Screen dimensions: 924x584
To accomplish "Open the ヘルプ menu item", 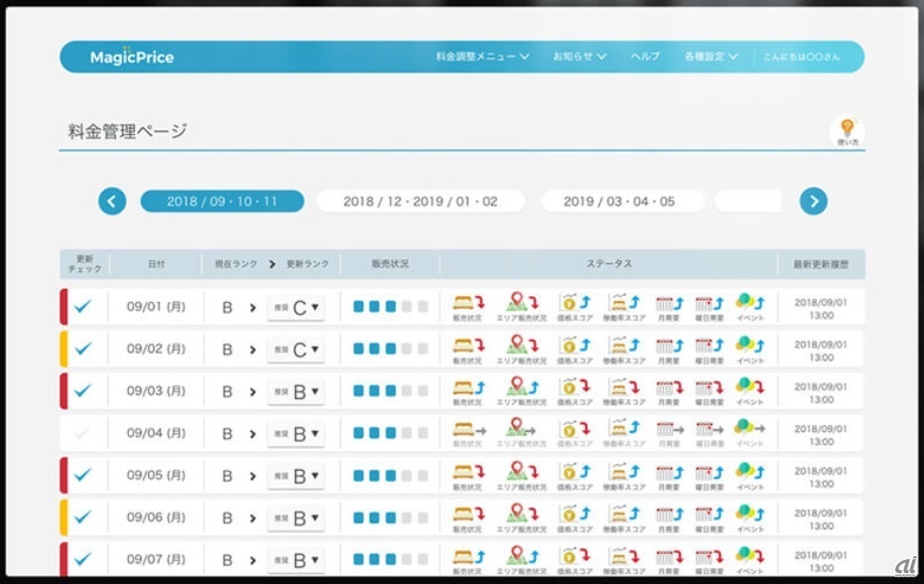I will (645, 57).
